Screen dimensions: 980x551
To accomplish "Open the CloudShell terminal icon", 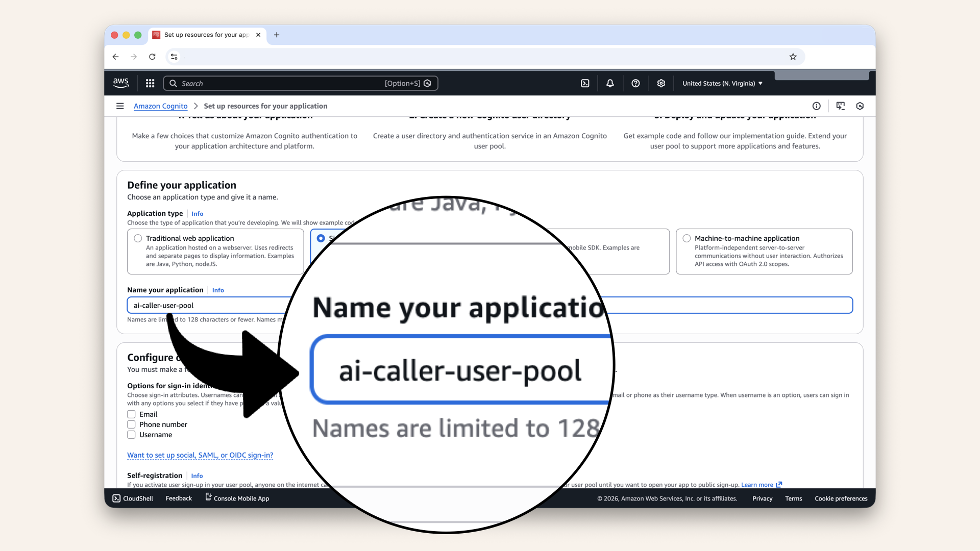I will 116,498.
